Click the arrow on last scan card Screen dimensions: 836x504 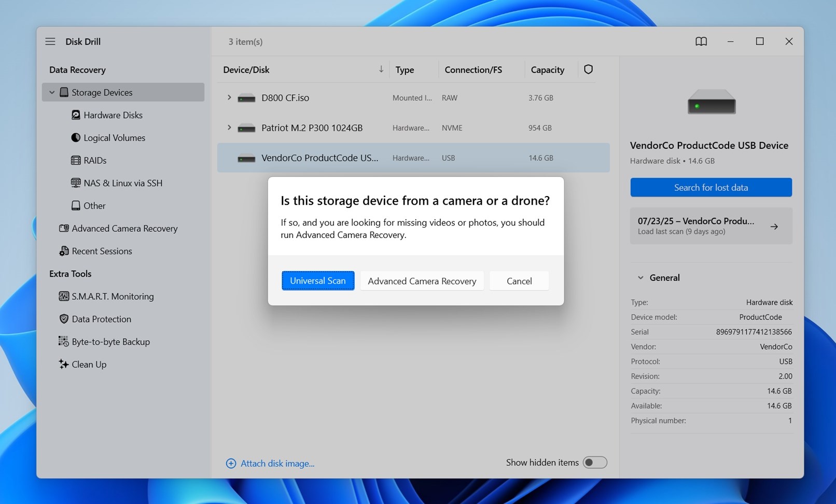[774, 227]
